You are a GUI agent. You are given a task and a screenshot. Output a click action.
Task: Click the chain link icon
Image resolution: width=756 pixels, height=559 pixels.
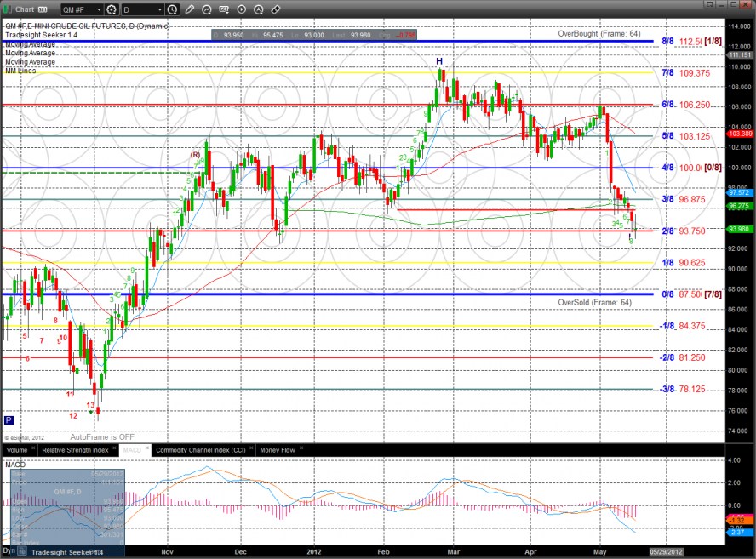(x=275, y=9)
